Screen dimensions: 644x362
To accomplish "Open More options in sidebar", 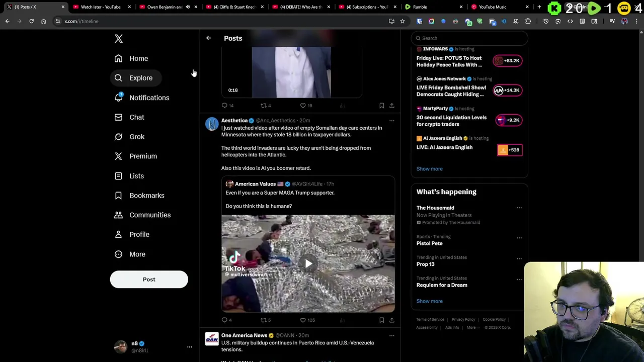I will 129,254.
